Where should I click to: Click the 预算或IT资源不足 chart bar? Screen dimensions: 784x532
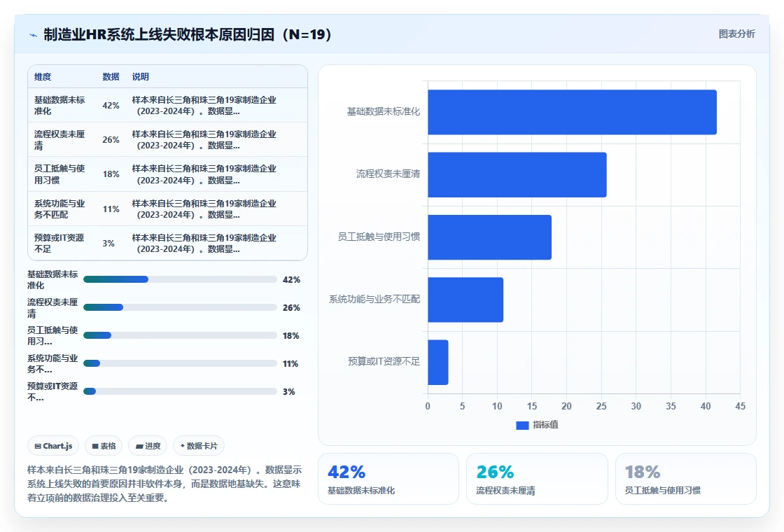pyautogui.click(x=438, y=362)
